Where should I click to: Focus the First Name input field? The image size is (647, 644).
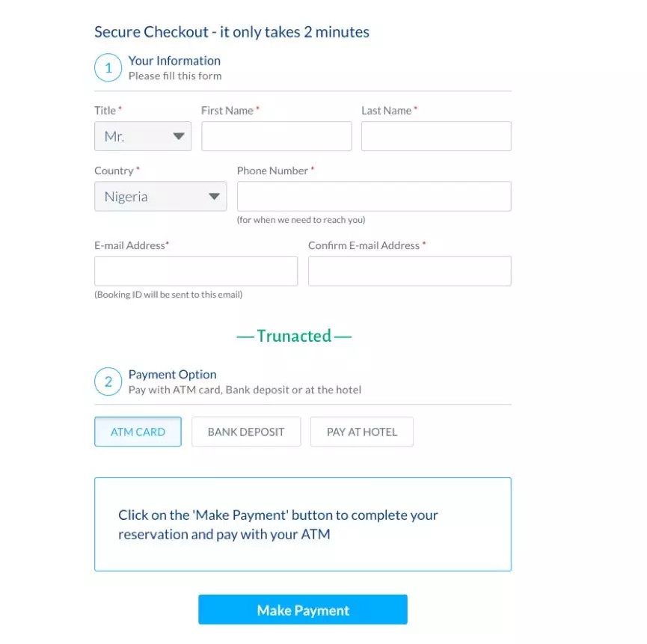pyautogui.click(x=277, y=136)
